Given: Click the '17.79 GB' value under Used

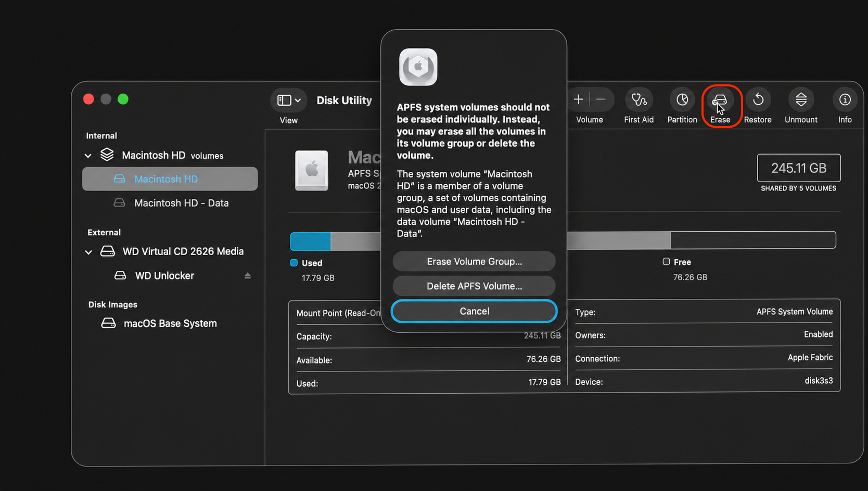Looking at the screenshot, I should (318, 278).
